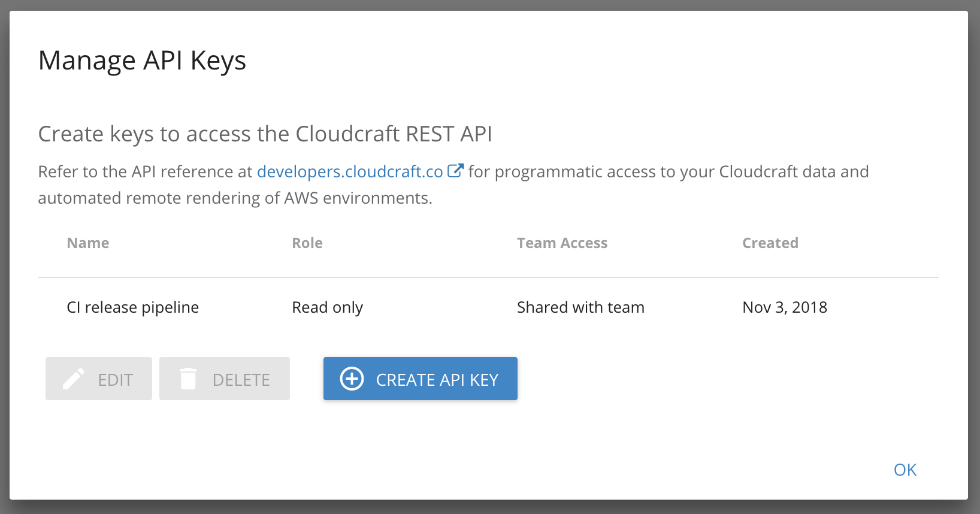
Task: Open the developers.cloudcraft.co link
Action: click(350, 172)
